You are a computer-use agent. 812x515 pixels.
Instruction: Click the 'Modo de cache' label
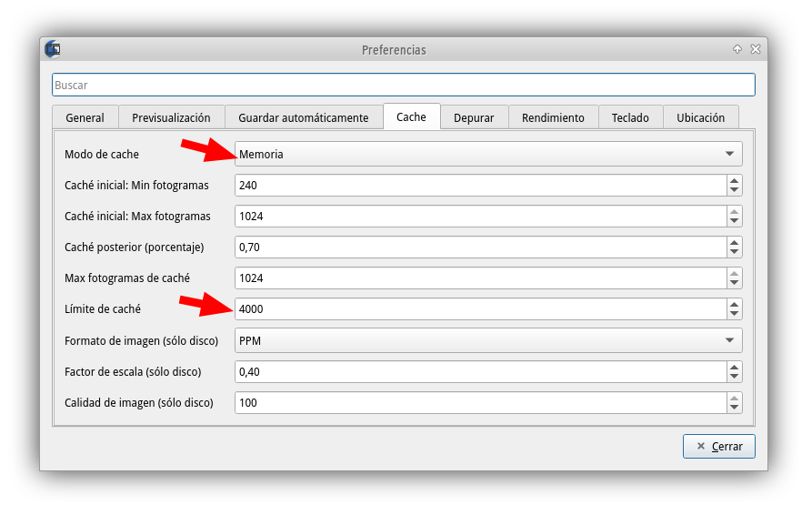pyautogui.click(x=102, y=155)
